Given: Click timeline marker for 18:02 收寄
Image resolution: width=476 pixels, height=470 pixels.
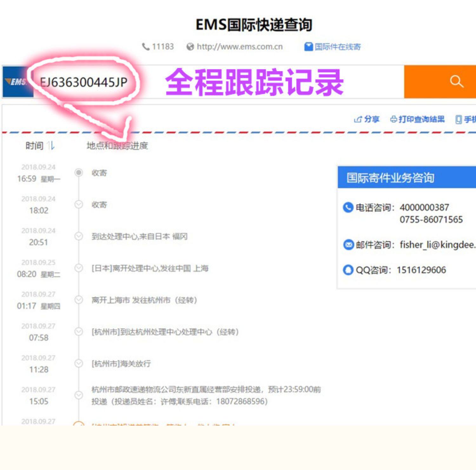Looking at the screenshot, I should pyautogui.click(x=79, y=204).
